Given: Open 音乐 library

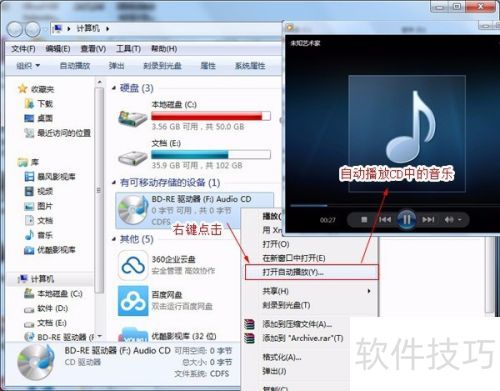Looking at the screenshot, I should pos(39,235).
